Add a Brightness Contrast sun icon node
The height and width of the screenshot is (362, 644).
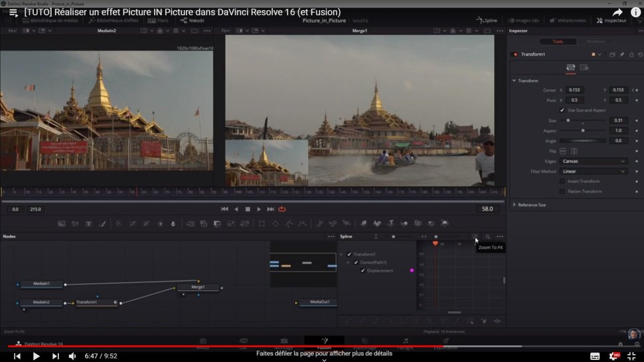pos(160,224)
